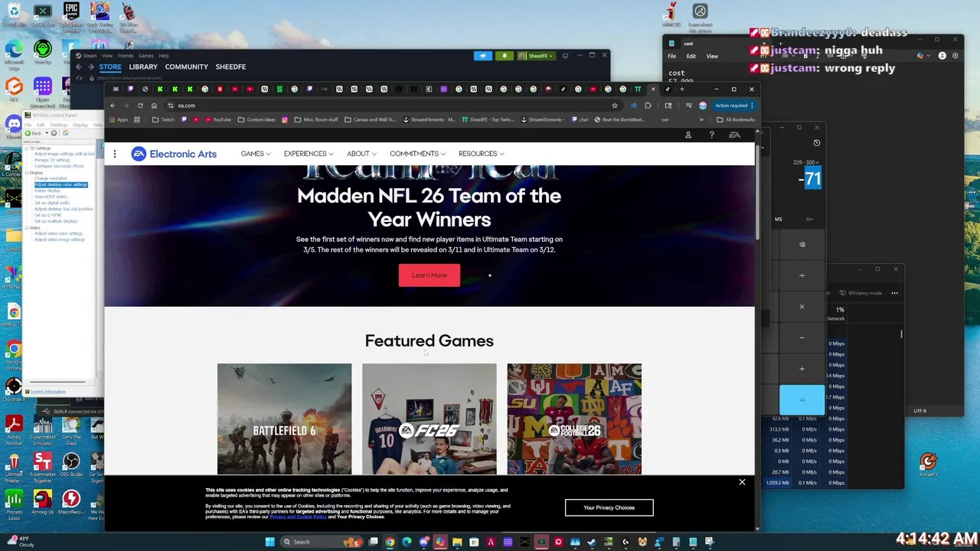This screenshot has width=980, height=551.
Task: Open OBS Studio desktop icon
Action: click(x=70, y=465)
